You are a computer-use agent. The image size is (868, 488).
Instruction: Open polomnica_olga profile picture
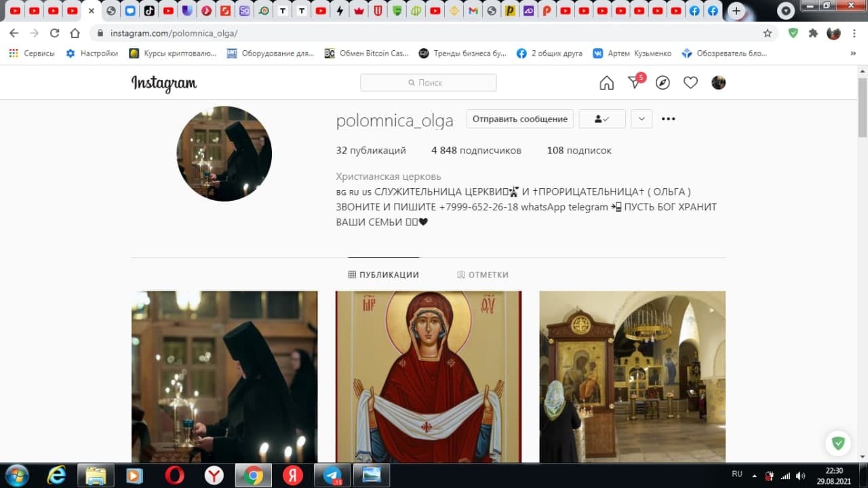point(224,153)
